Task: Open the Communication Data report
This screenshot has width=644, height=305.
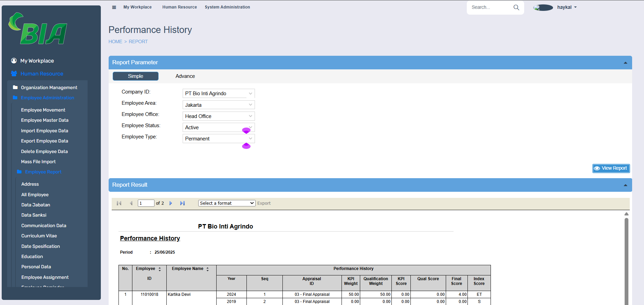Action: (44, 226)
